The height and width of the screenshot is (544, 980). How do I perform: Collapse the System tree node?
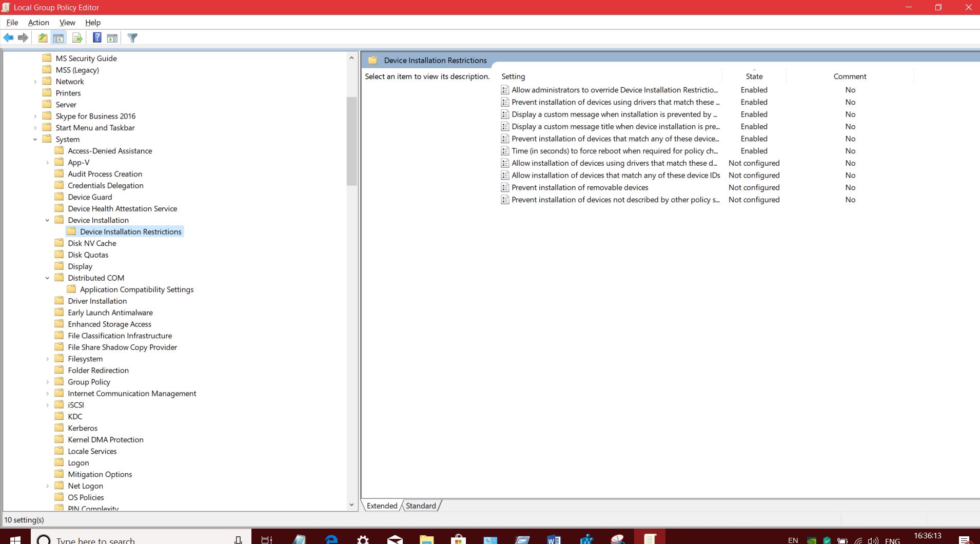35,140
